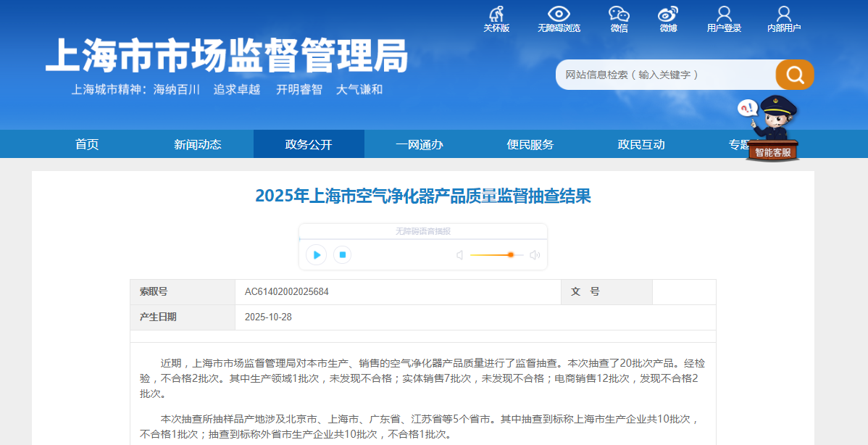Play the accessibility voice broadcast
Viewport: 868px width, 445px height.
317,254
